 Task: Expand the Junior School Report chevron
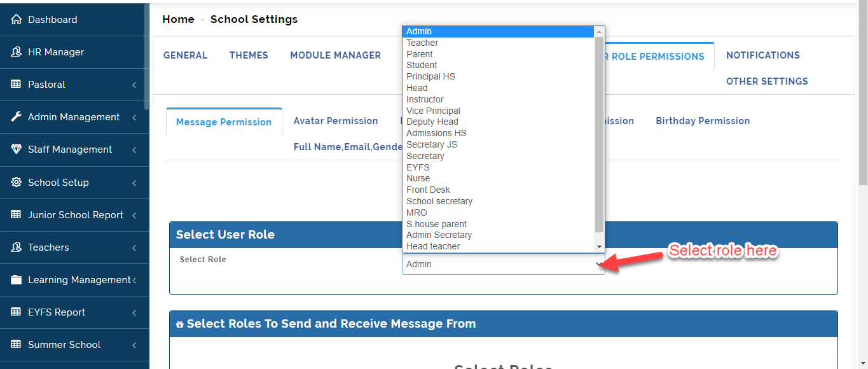tap(134, 216)
